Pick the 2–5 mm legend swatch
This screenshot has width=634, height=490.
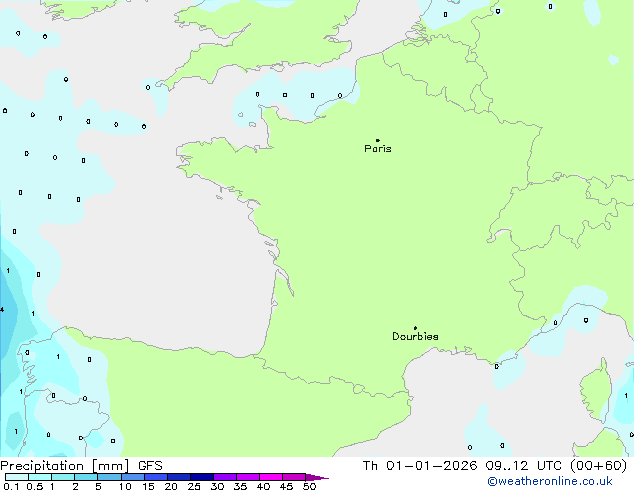point(86,477)
